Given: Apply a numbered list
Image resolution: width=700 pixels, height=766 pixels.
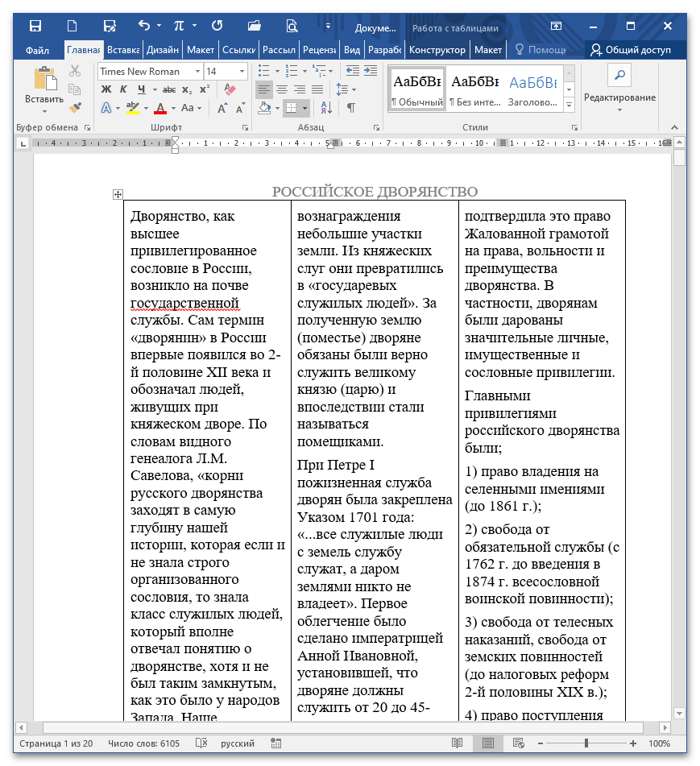Looking at the screenshot, I should pyautogui.click(x=291, y=72).
